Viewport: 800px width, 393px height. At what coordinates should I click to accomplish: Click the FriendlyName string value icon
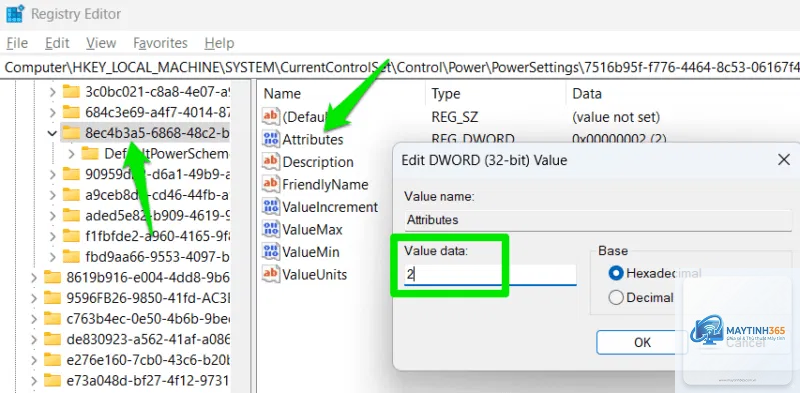(x=270, y=184)
